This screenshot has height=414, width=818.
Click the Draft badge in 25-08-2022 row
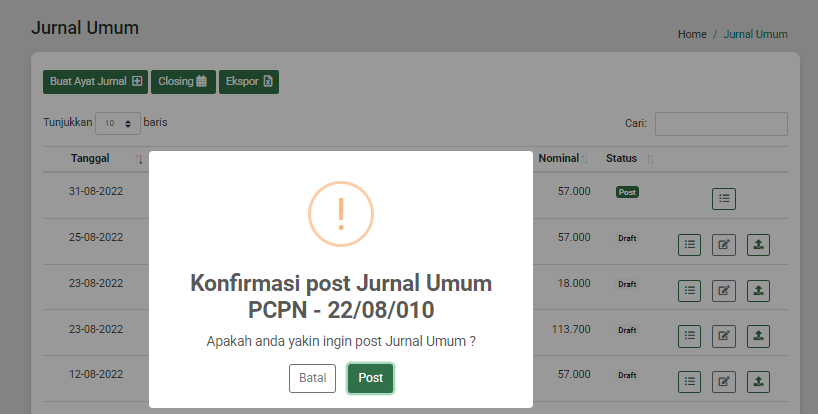click(628, 238)
